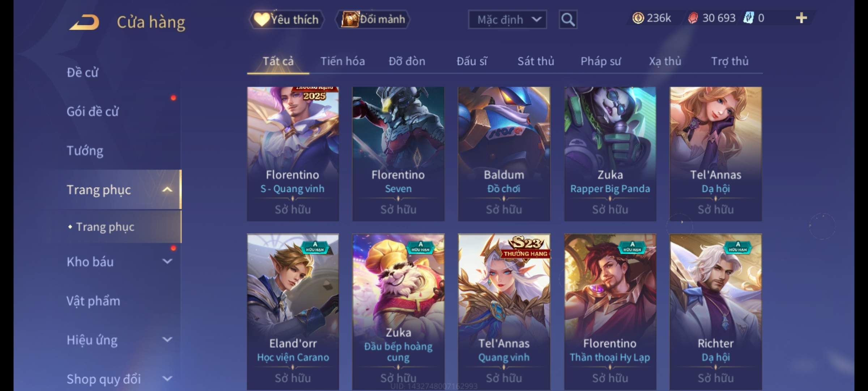Screen dimensions: 868x391
Task: Expand the Kho báu sidebar section
Action: [167, 261]
